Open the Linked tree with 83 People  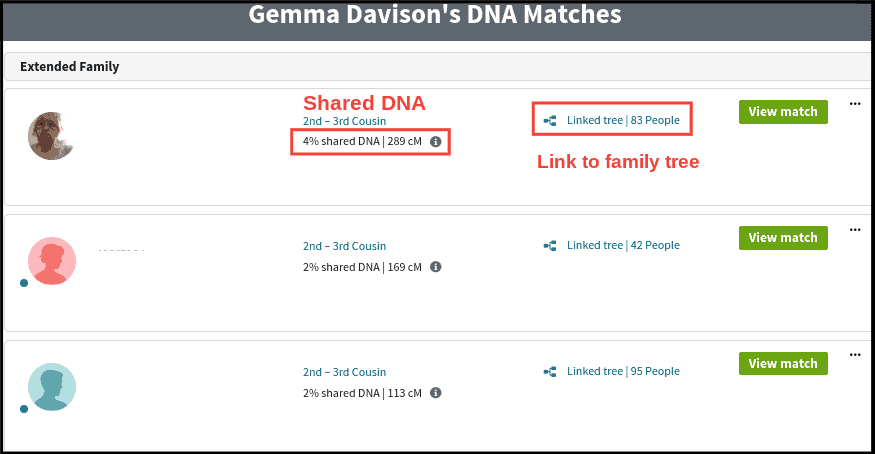[622, 121]
